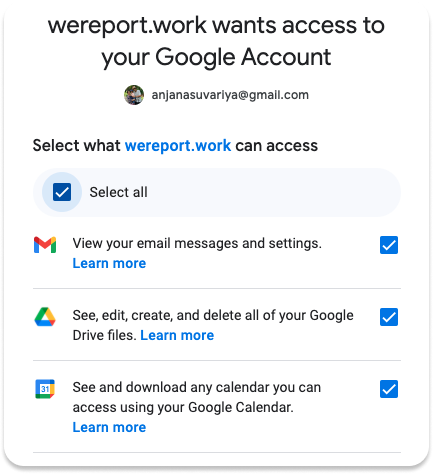Click the Gmail envelope icon
The width and height of the screenshot is (433, 474).
coord(45,245)
